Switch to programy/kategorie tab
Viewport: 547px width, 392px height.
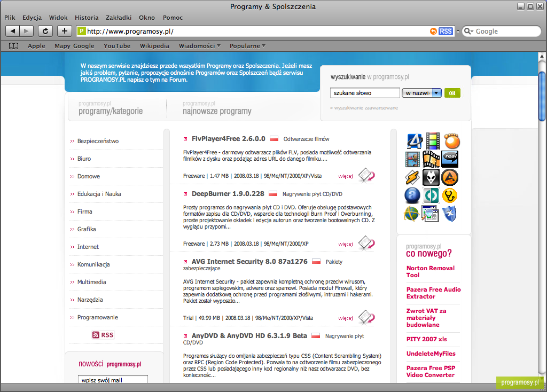(111, 108)
